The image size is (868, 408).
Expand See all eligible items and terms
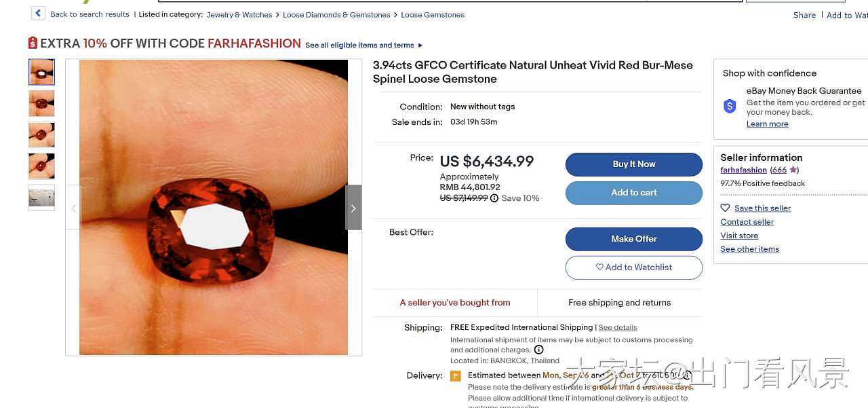point(363,45)
